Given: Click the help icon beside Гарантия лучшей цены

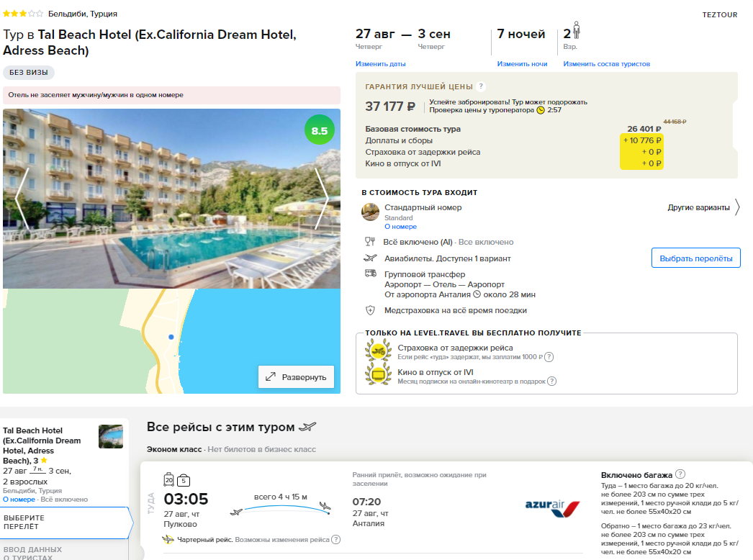Looking at the screenshot, I should pos(481,86).
